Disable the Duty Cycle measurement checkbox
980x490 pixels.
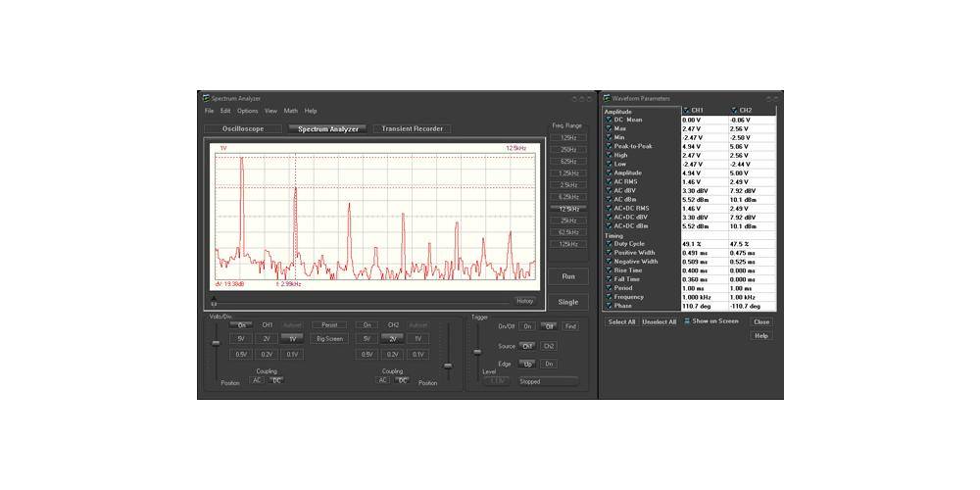coord(608,243)
